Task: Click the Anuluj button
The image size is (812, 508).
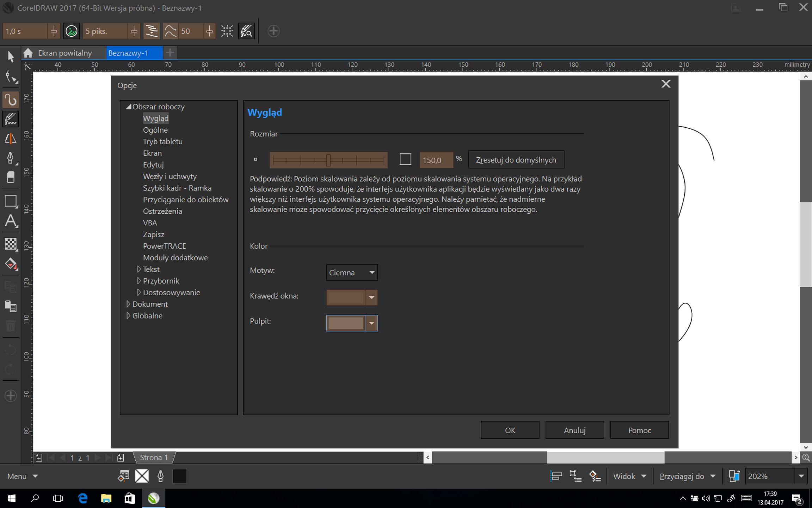Action: [574, 430]
